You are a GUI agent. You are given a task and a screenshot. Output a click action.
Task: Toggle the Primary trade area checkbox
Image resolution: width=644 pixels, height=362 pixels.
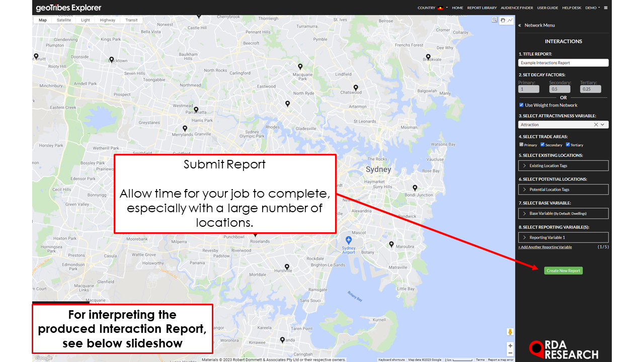pos(521,145)
